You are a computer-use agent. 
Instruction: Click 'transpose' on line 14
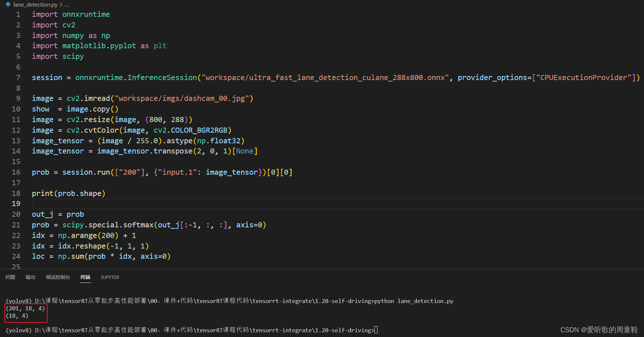[173, 151]
